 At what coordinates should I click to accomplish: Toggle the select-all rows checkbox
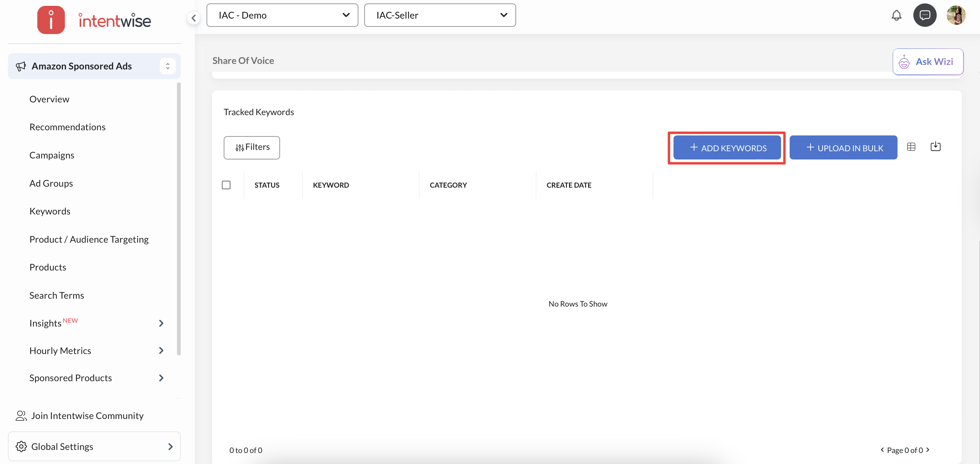point(226,185)
